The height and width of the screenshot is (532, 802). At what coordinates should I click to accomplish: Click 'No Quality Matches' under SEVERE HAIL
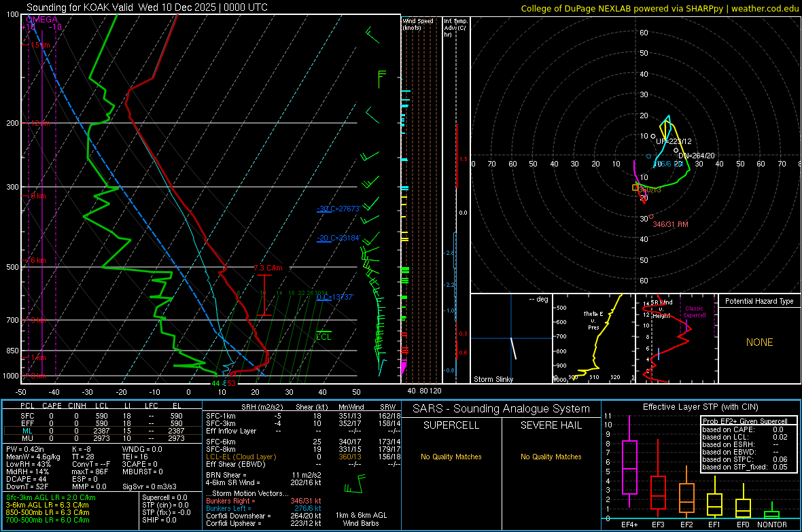coord(551,457)
